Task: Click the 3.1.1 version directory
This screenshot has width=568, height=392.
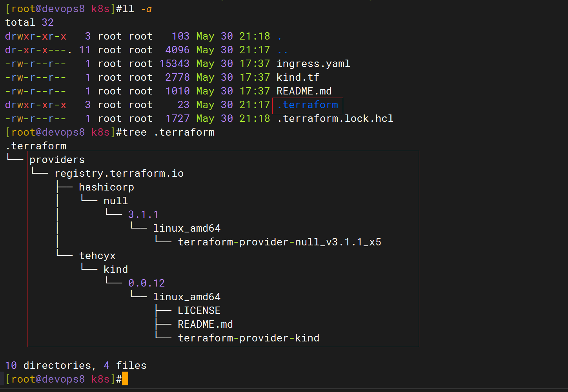Action: pos(143,214)
